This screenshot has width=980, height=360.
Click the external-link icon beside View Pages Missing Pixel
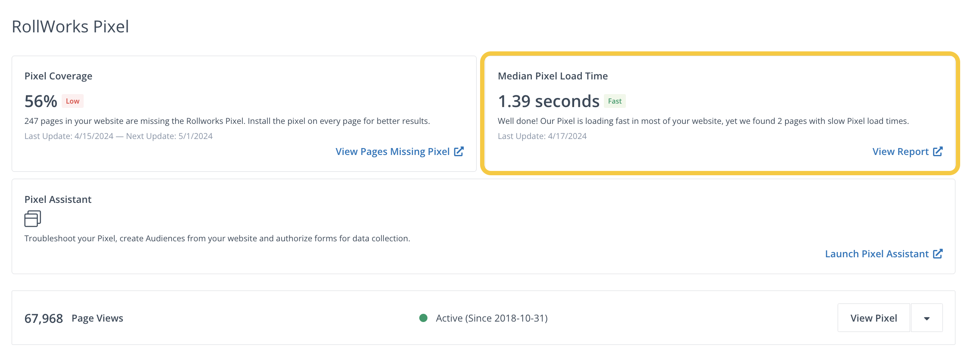(459, 152)
